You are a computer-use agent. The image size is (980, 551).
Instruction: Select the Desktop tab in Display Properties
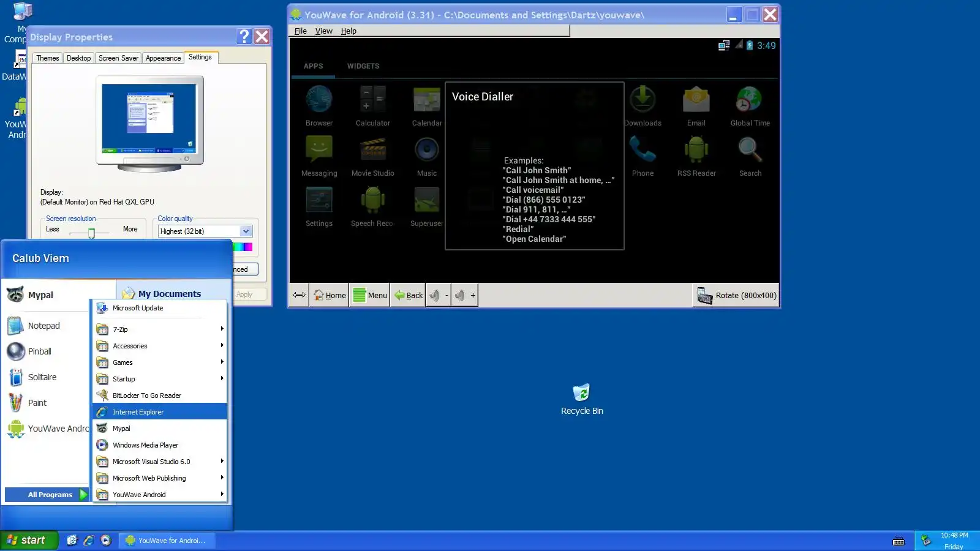click(79, 58)
